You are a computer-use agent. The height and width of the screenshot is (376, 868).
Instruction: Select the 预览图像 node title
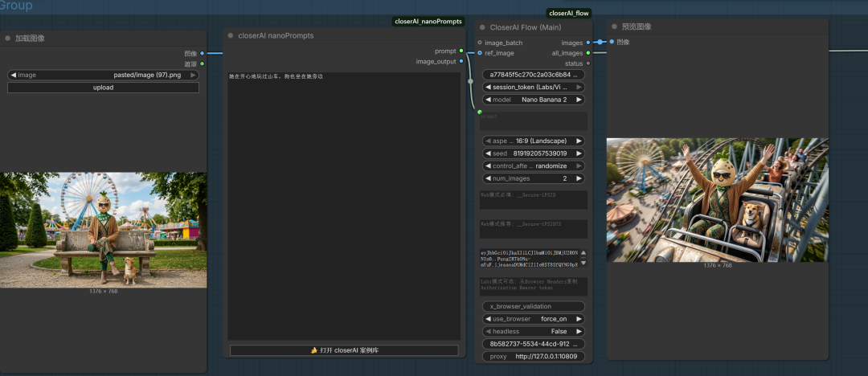point(636,27)
